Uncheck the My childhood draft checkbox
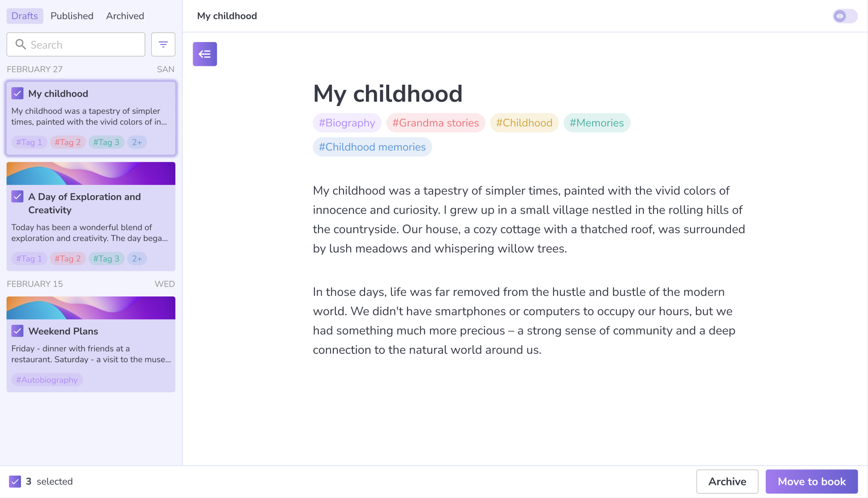This screenshot has height=498, width=868. [x=17, y=93]
